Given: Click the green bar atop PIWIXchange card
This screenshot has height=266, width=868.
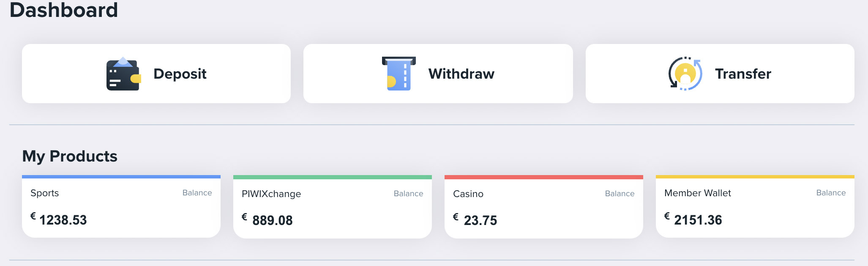Looking at the screenshot, I should (x=333, y=177).
